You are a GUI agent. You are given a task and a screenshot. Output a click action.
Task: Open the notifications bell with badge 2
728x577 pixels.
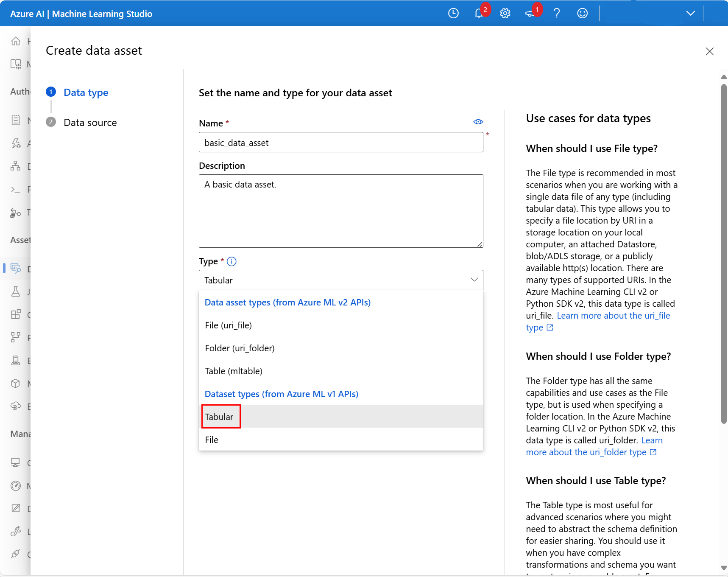tap(478, 13)
